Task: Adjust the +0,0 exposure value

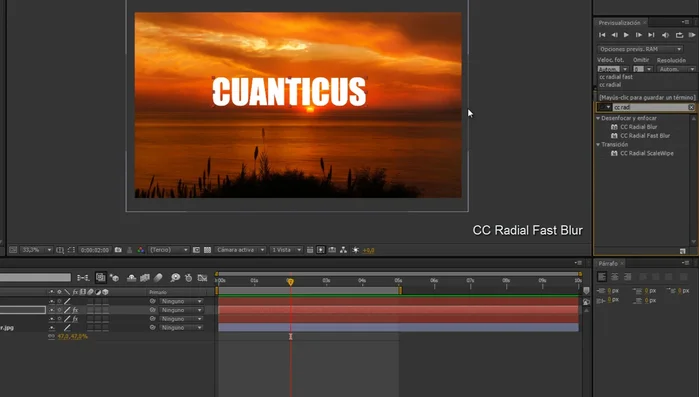Action: click(369, 250)
